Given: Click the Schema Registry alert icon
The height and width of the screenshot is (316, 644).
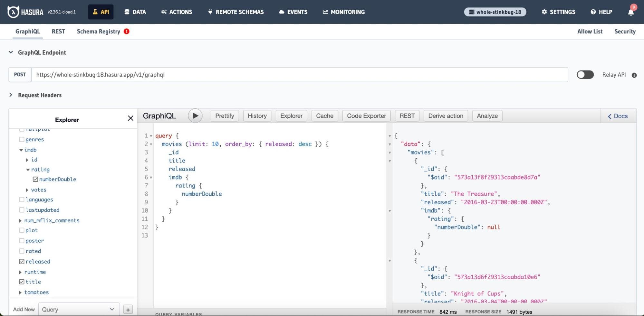Looking at the screenshot, I should coord(127,32).
